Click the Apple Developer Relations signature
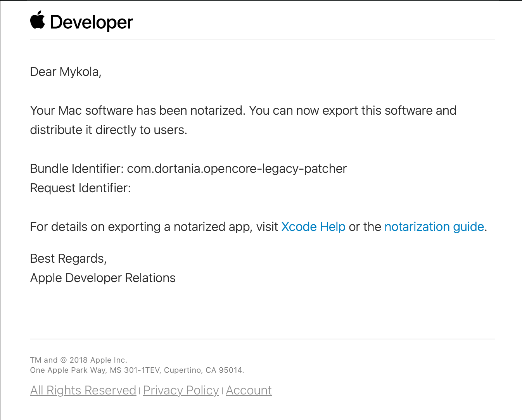This screenshot has height=420, width=522. pyautogui.click(x=103, y=278)
